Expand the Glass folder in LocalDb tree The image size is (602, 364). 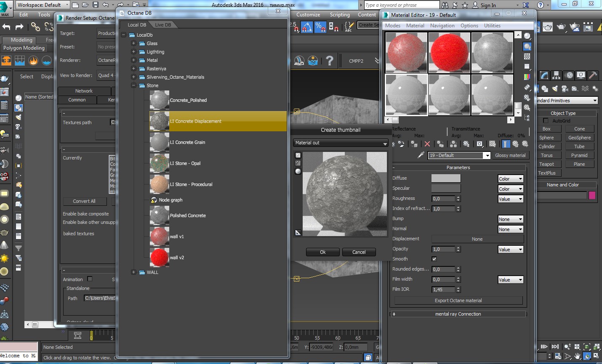133,43
